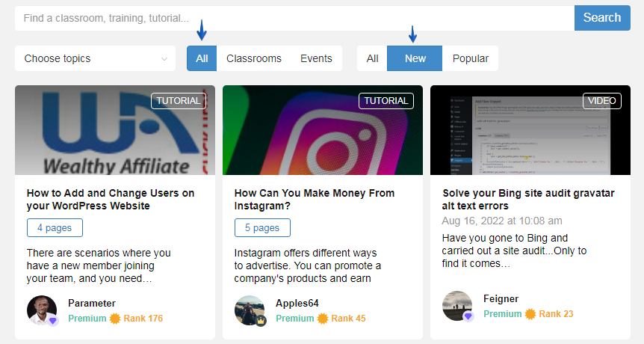Switch to the Classrooms tab
This screenshot has height=344, width=644.
click(254, 58)
